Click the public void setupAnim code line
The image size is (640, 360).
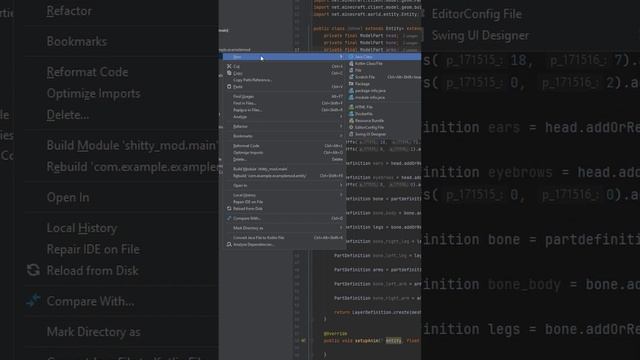pyautogui.click(x=371, y=340)
